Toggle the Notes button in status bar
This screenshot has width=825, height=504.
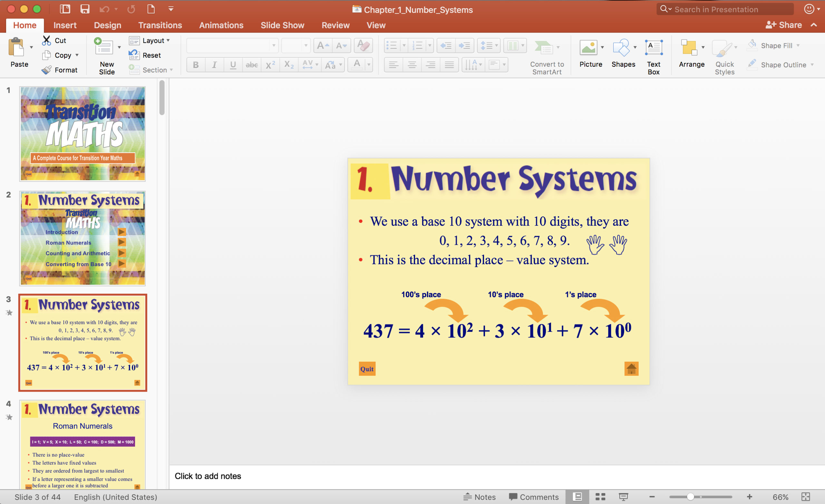pos(479,497)
